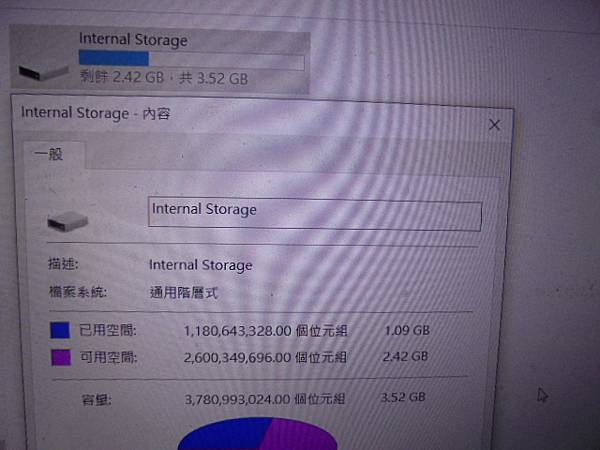Click the drive icon inside properties dialog
Image resolution: width=600 pixels, height=450 pixels.
click(68, 222)
